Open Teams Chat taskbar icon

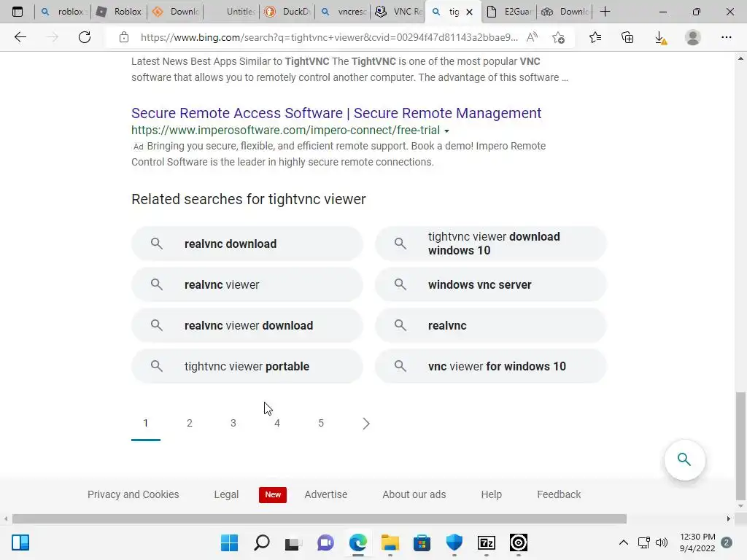pyautogui.click(x=325, y=542)
